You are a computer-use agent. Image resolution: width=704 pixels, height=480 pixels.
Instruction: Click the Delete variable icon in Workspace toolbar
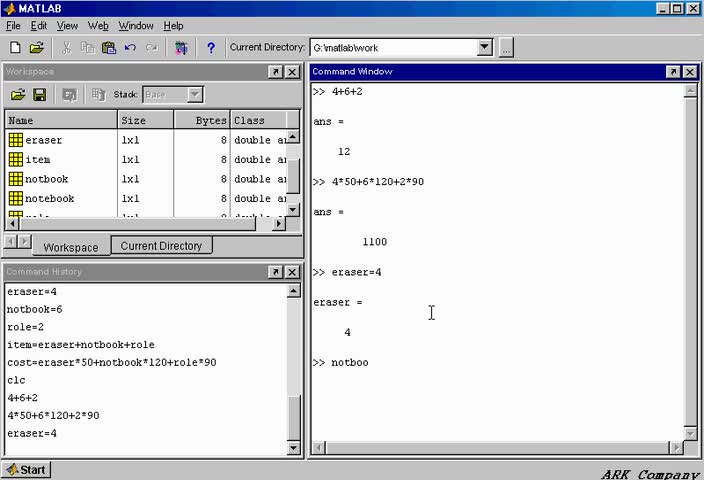98,95
